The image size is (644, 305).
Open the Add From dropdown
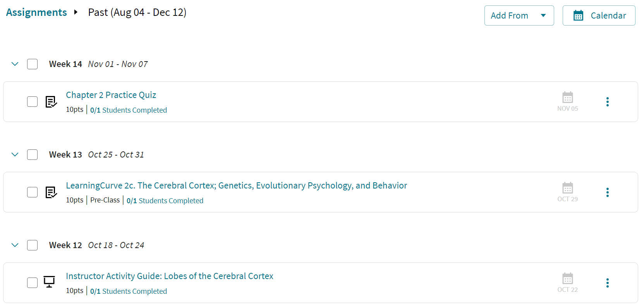pos(519,15)
